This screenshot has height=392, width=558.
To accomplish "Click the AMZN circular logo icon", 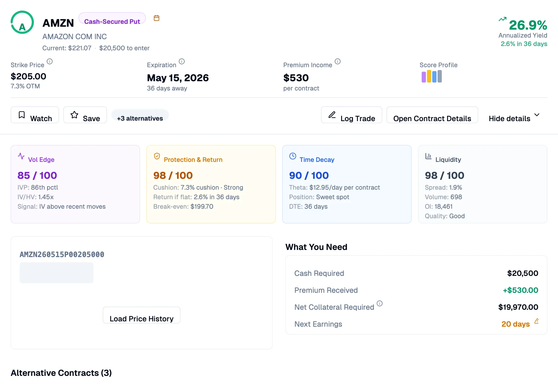I will 22,22.
